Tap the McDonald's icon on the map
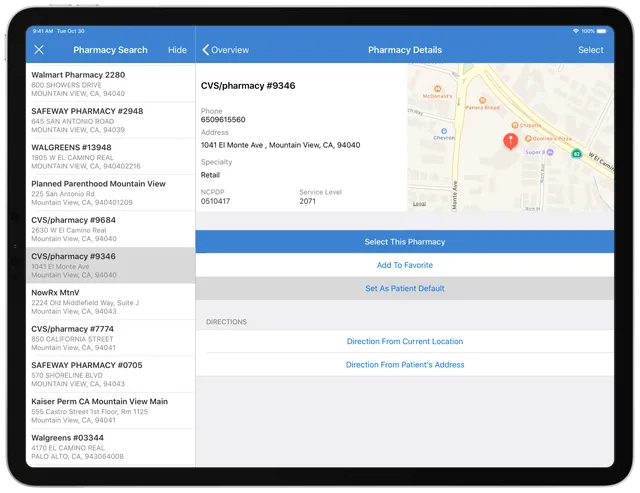This screenshot has height=493, width=640. tap(437, 89)
